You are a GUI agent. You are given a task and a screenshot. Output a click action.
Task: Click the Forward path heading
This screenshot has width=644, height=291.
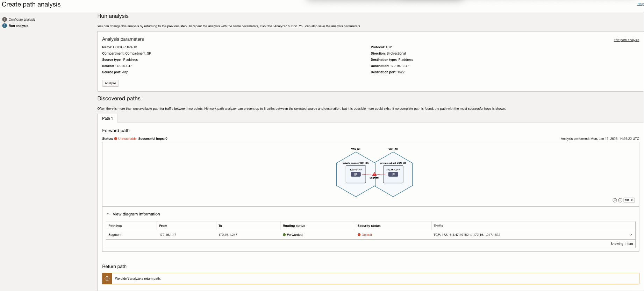(x=116, y=131)
